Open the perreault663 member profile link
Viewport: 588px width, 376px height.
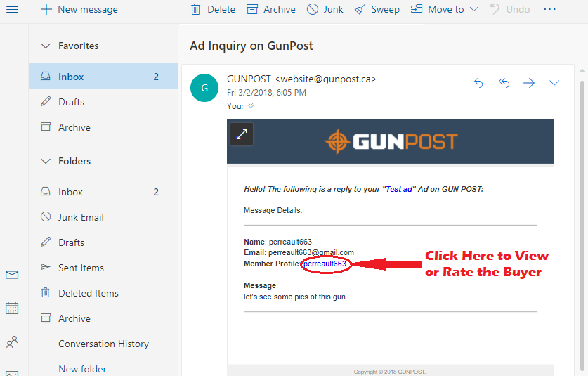tap(325, 264)
